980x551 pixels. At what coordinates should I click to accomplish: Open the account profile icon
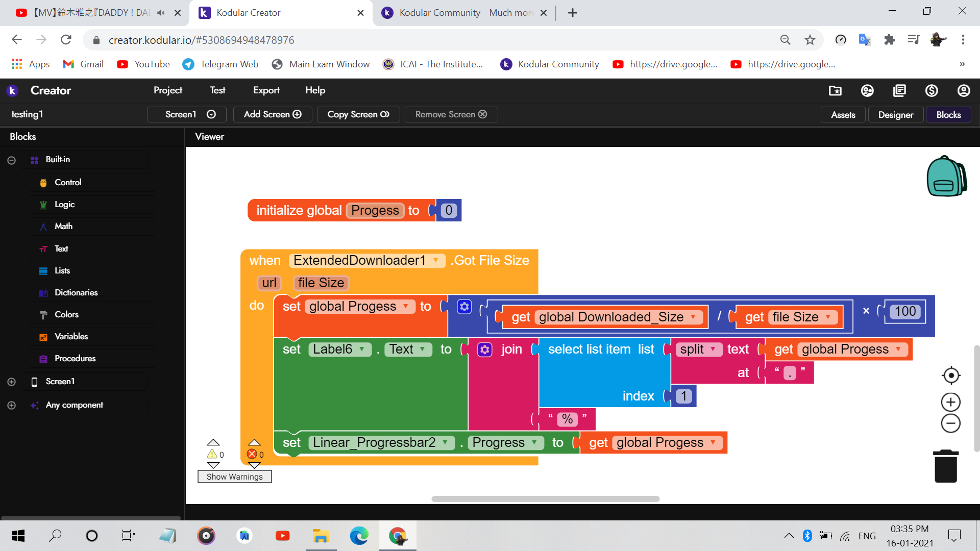(x=964, y=90)
